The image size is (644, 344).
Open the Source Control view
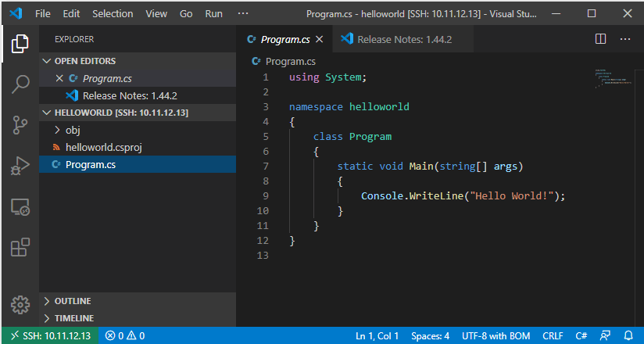(x=20, y=125)
